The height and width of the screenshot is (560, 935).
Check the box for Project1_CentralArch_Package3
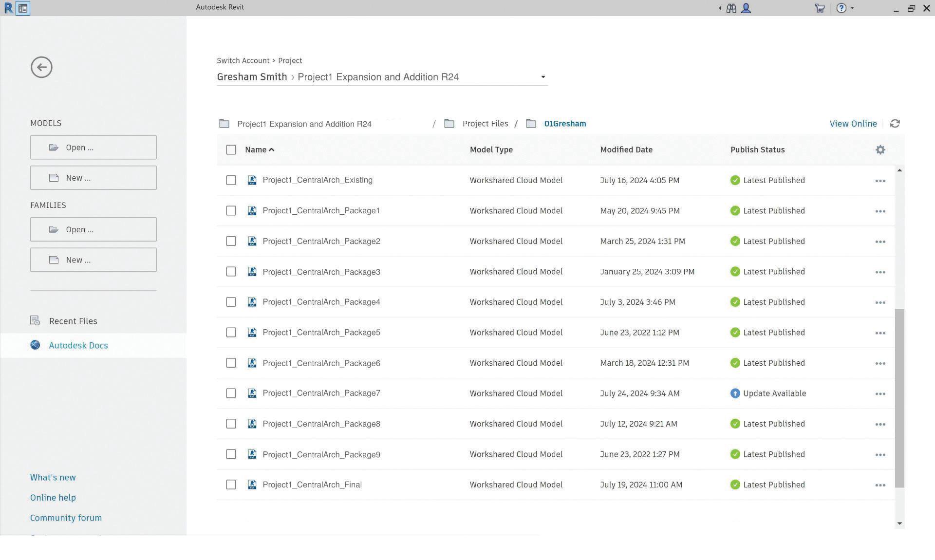[231, 272]
